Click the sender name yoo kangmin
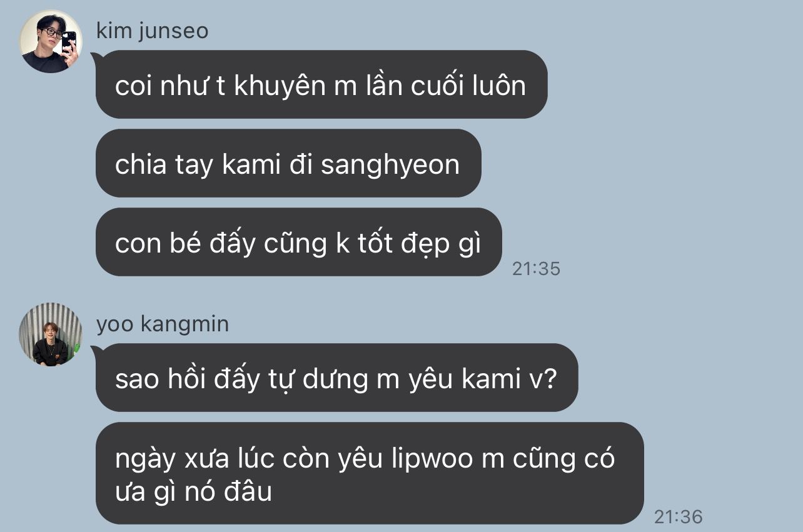Screen dimensions: 803x532 (163, 324)
